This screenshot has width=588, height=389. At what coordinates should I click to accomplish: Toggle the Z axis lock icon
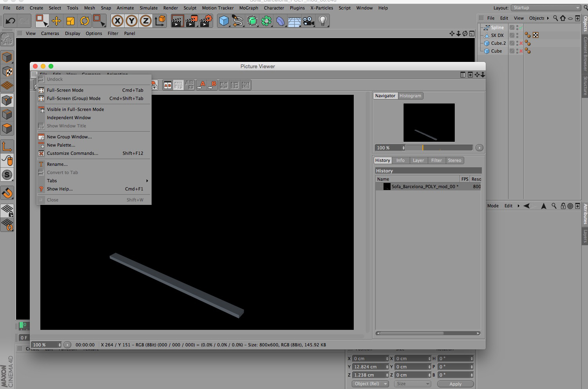click(146, 21)
